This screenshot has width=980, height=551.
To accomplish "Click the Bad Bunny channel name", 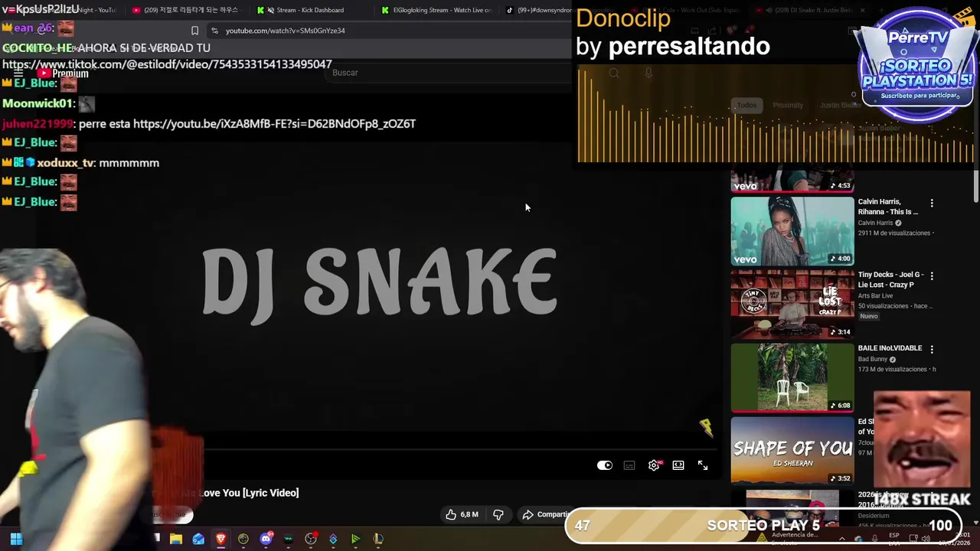I will coord(872,359).
